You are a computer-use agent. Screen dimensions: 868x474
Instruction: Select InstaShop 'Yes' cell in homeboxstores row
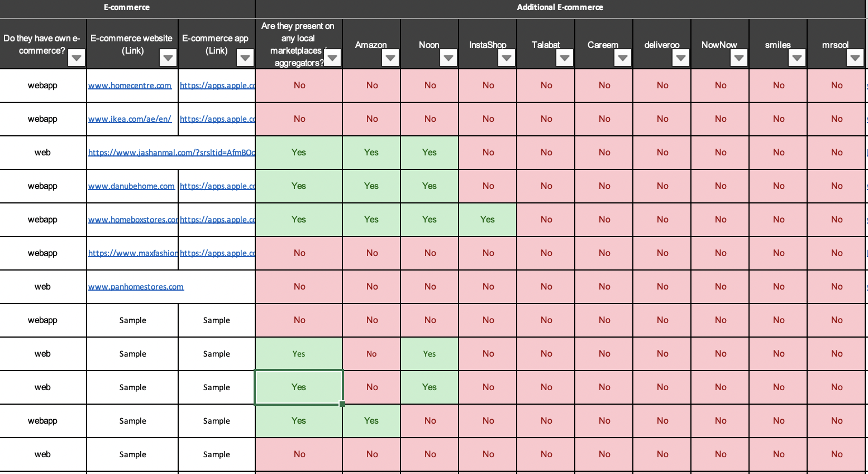[x=488, y=220]
